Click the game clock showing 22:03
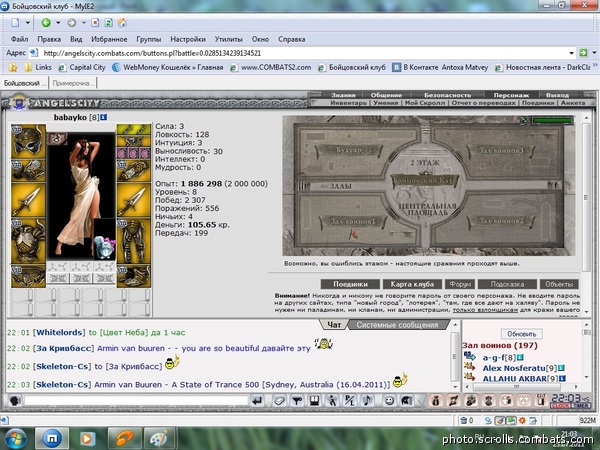Image resolution: width=600 pixels, height=450 pixels. tap(569, 398)
